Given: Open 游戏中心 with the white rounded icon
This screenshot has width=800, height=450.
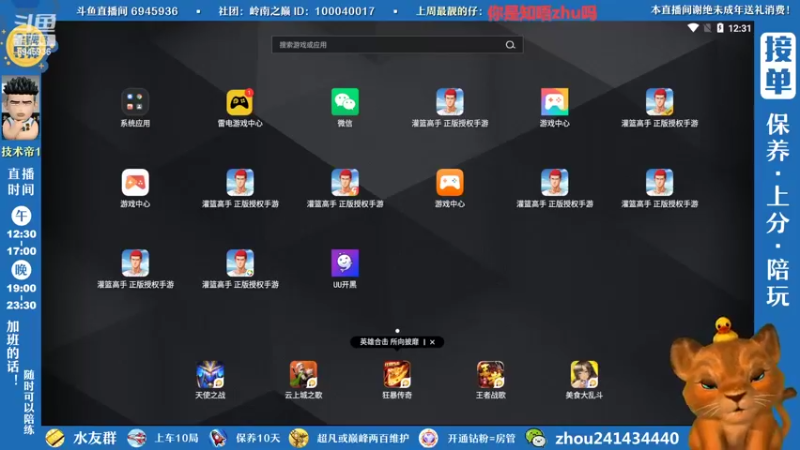Looking at the screenshot, I should click(x=135, y=183).
